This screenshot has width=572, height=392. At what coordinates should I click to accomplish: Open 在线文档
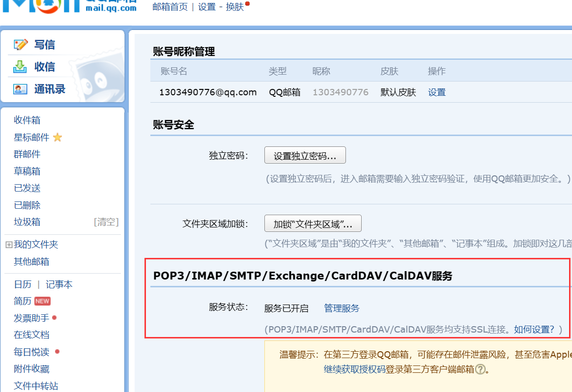click(x=31, y=335)
